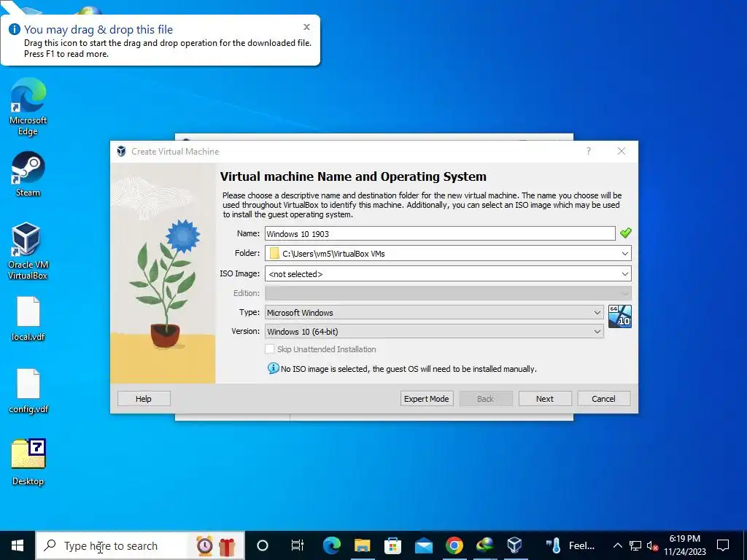This screenshot has height=560, width=747.
Task: Click the 'You may drag & drop this file' title
Action: [98, 29]
